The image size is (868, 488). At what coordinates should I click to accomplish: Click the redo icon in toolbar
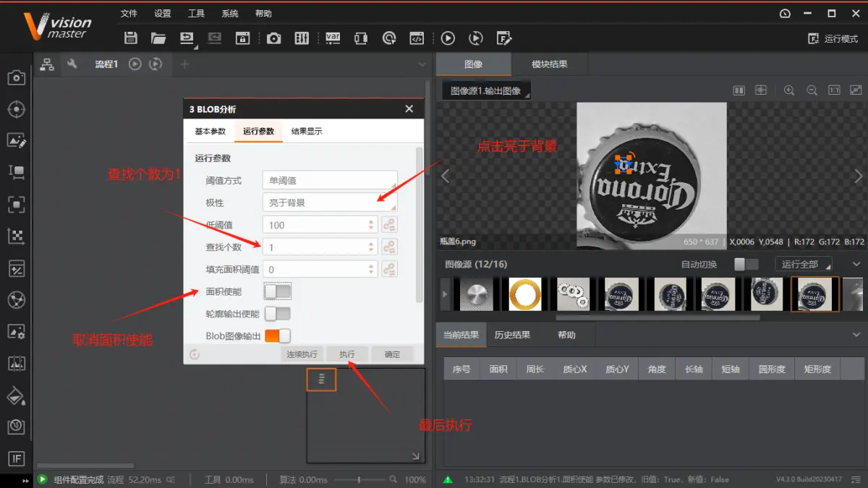coord(215,38)
